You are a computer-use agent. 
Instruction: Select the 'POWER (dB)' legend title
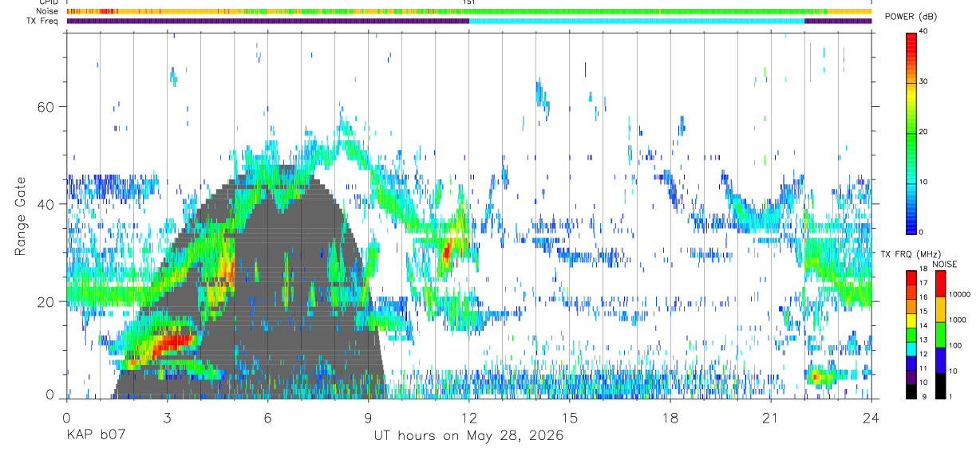point(911,17)
